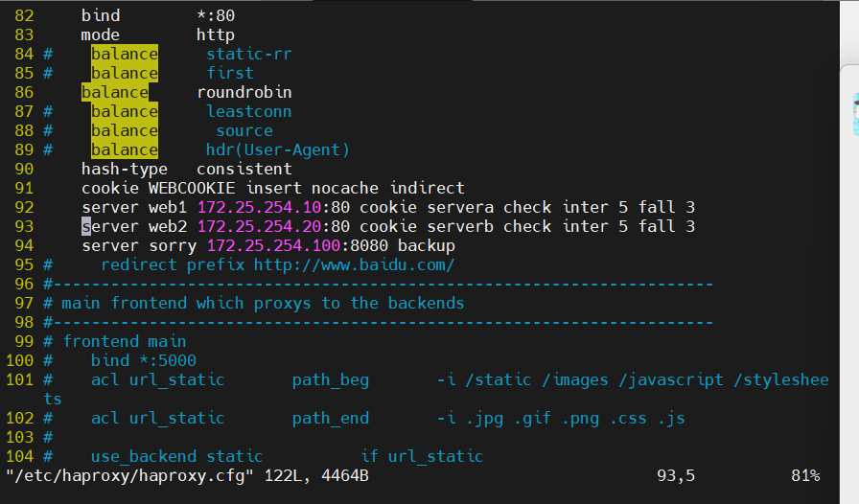This screenshot has height=504, width=859.
Task: Click cursor position '93,5' in status line
Action: pyautogui.click(x=676, y=475)
